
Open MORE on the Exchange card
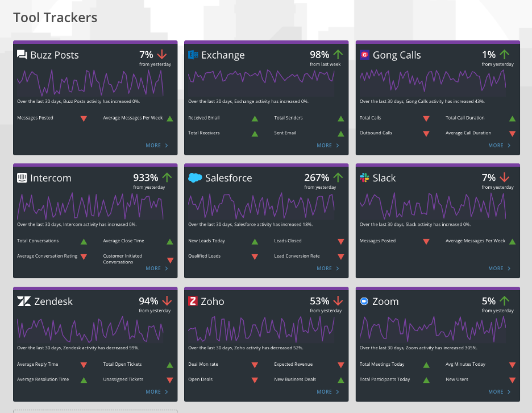coord(328,146)
